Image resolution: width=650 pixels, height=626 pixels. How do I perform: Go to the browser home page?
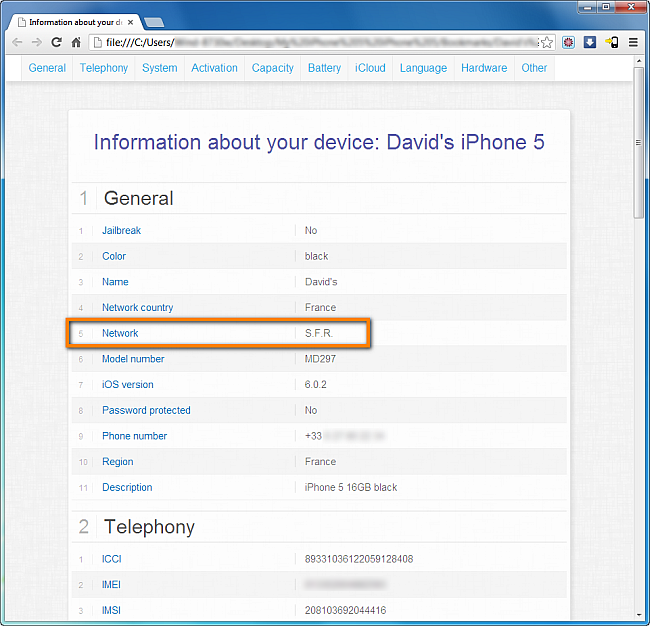[76, 42]
